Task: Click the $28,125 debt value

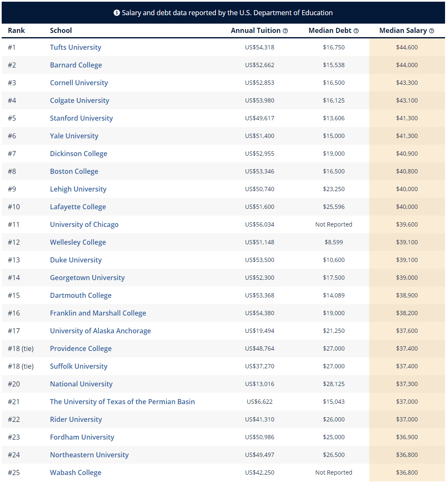Action: (x=334, y=384)
